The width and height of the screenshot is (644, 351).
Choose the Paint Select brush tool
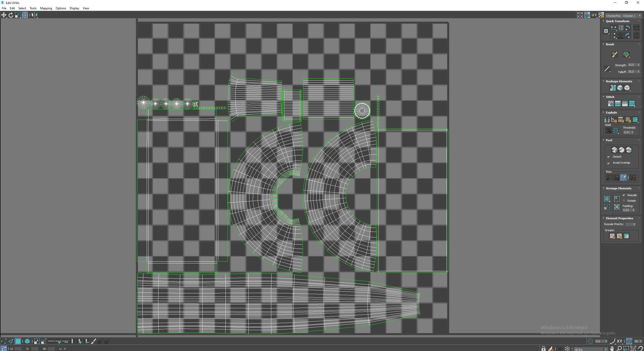pyautogui.click(x=93, y=341)
